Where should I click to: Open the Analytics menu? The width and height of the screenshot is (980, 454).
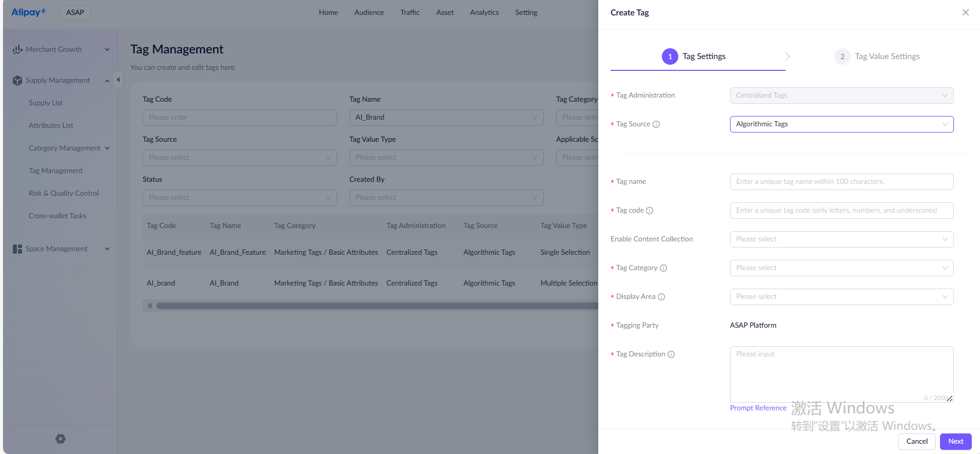click(484, 12)
